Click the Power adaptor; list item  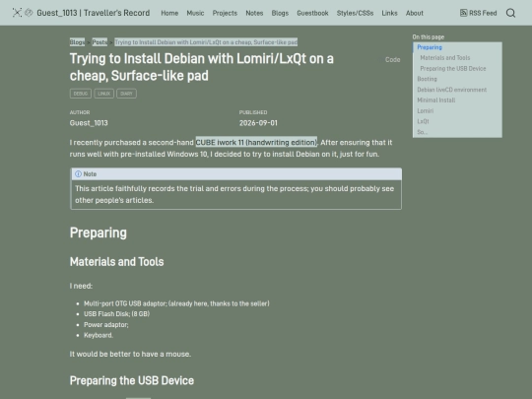pyautogui.click(x=106, y=325)
